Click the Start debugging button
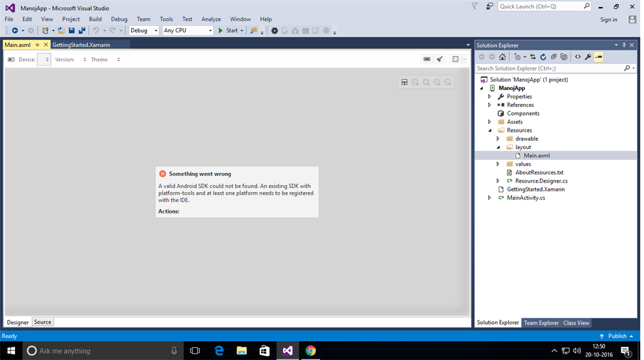 point(228,30)
